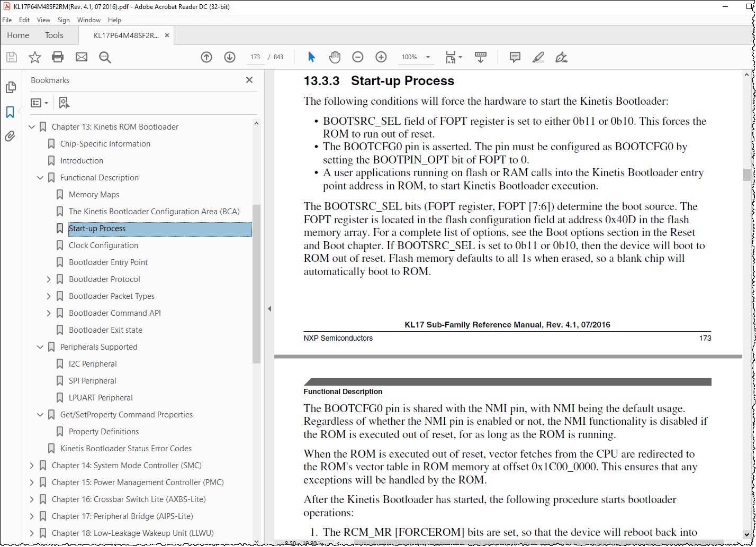This screenshot has height=547, width=756.
Task: Click the Print file icon
Action: 58,57
